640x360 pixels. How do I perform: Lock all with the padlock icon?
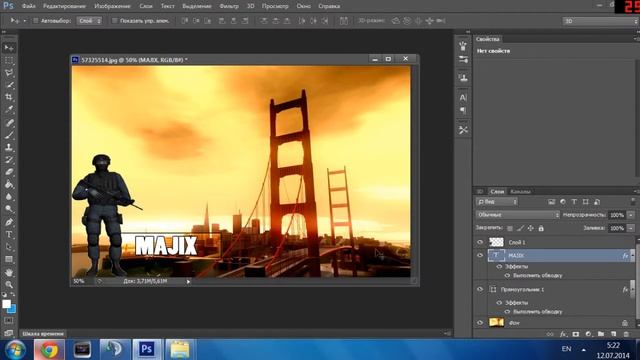541,228
